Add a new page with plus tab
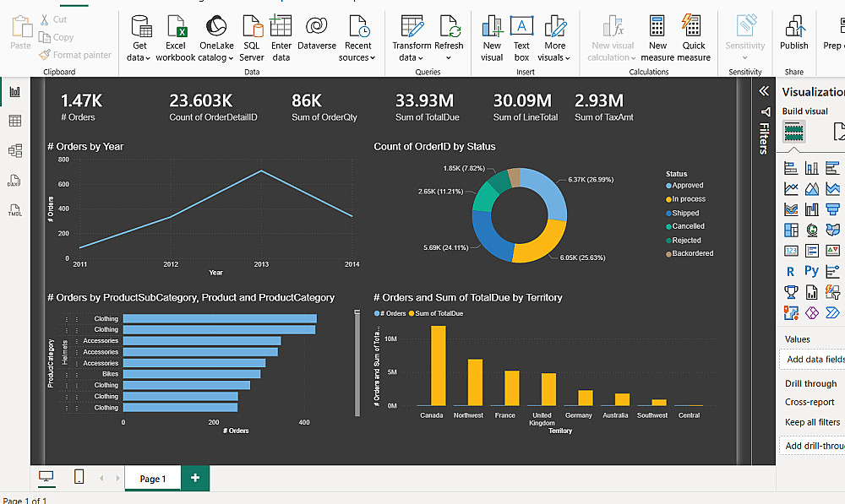The height and width of the screenshot is (504, 845). click(195, 478)
